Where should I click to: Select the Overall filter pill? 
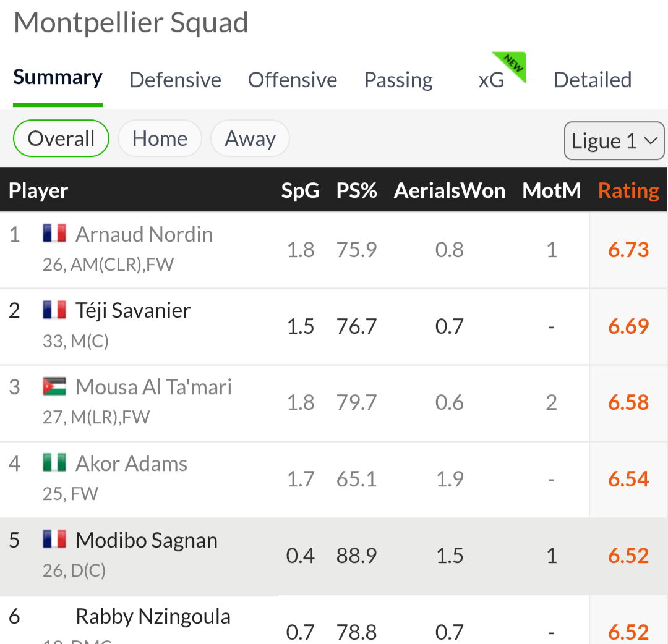click(x=61, y=138)
